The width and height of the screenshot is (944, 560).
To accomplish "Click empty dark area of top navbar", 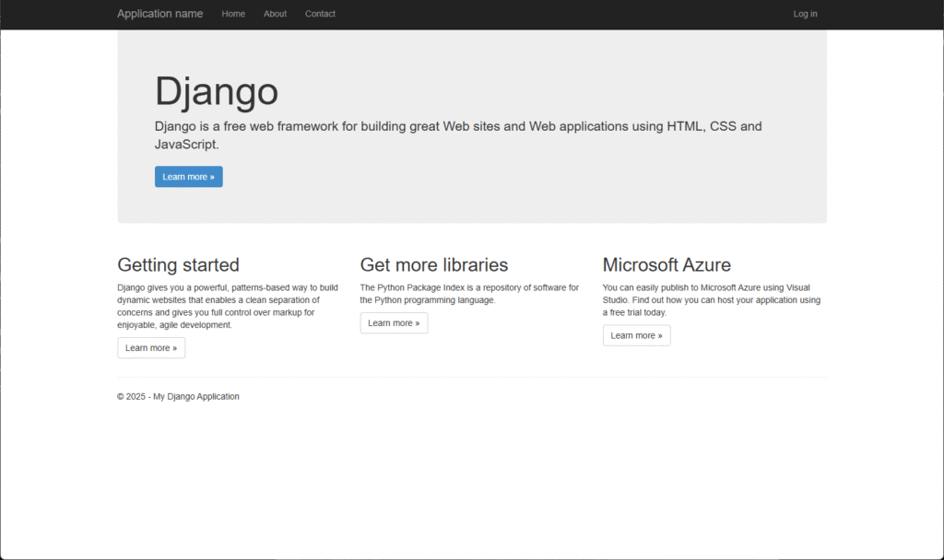I will (553, 14).
